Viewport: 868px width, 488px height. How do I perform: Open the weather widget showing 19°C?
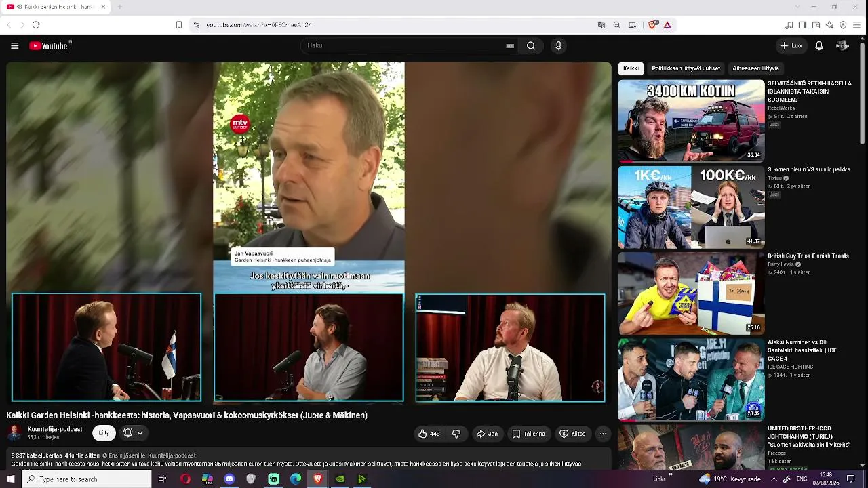(729, 479)
